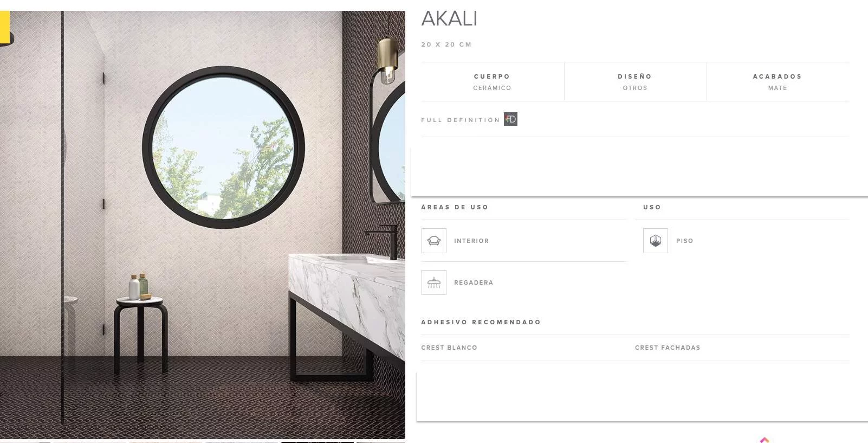The image size is (868, 443).
Task: Select the Interior armchair icon
Action: [434, 241]
